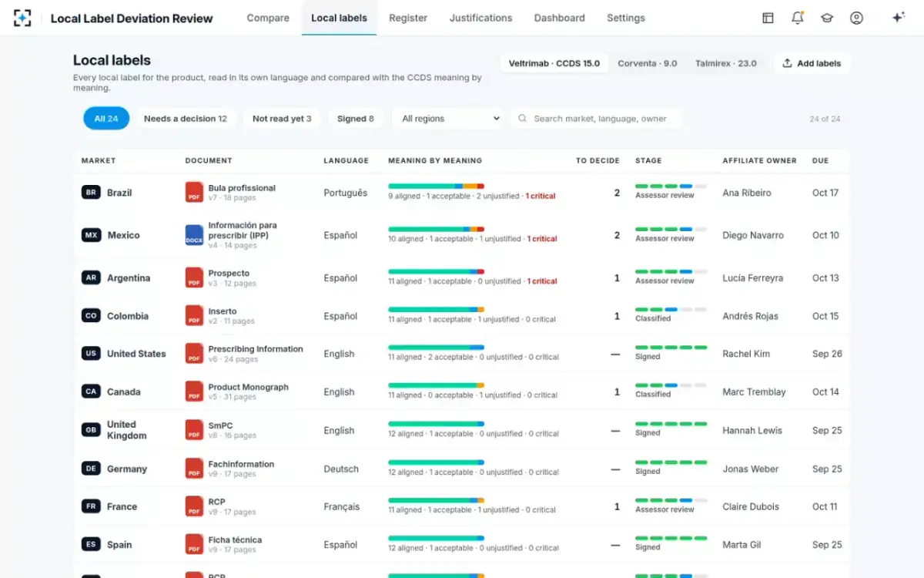Filter to Needs a decision 12
The height and width of the screenshot is (578, 924).
tap(186, 119)
